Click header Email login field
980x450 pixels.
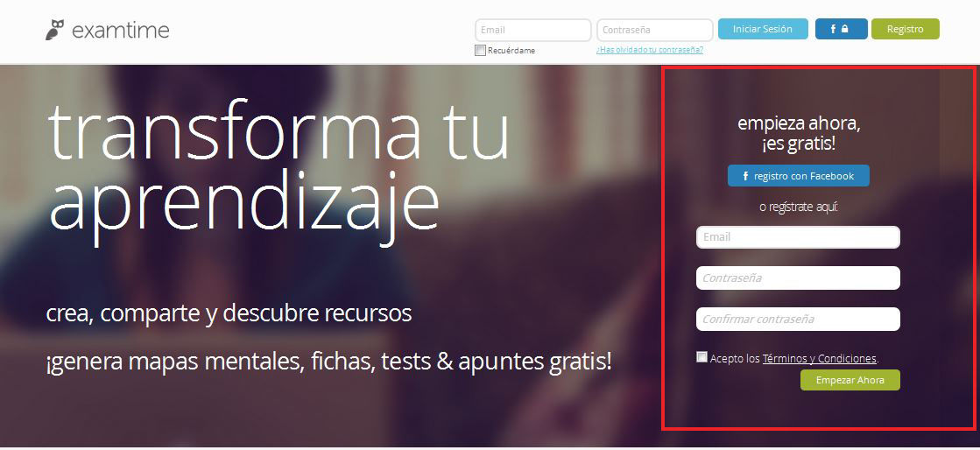[x=533, y=30]
